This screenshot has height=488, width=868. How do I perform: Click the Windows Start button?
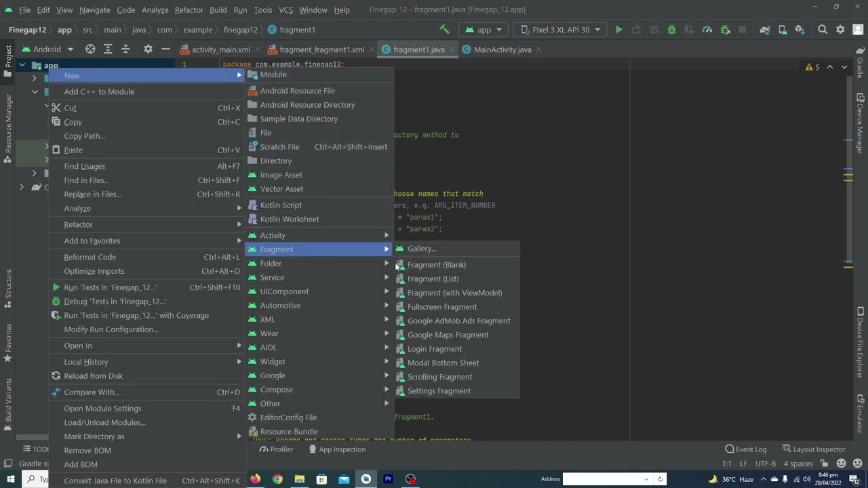(10, 479)
